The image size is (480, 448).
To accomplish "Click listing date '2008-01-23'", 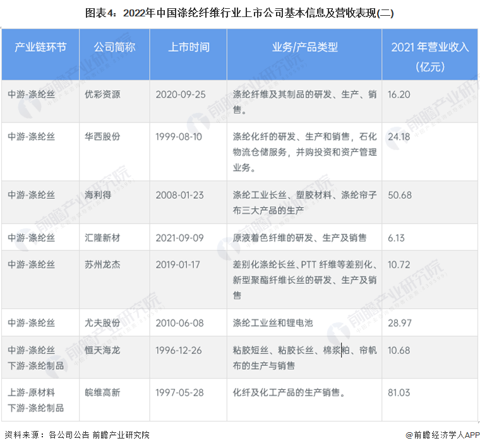I will pyautogui.click(x=180, y=195).
